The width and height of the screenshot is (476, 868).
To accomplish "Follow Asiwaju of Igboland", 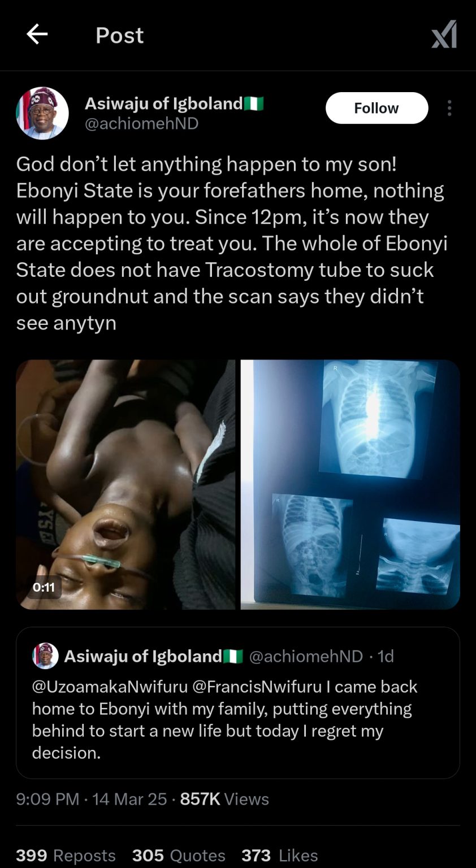I will pyautogui.click(x=377, y=108).
